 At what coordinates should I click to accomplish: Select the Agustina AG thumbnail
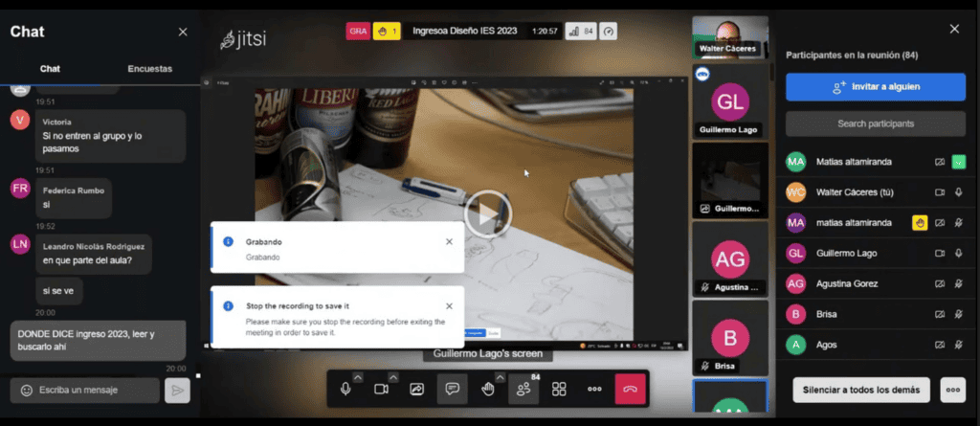pyautogui.click(x=730, y=259)
